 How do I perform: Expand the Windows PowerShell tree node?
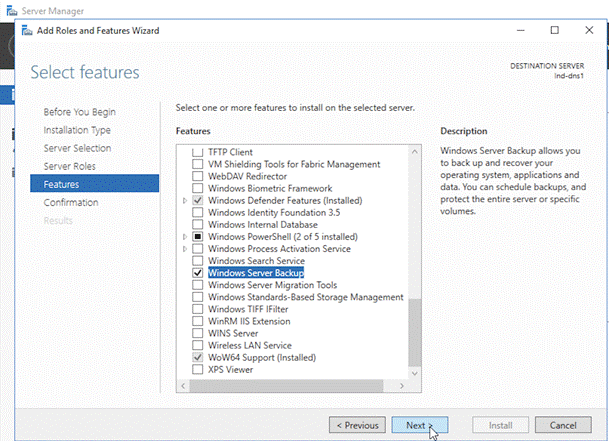point(185,237)
